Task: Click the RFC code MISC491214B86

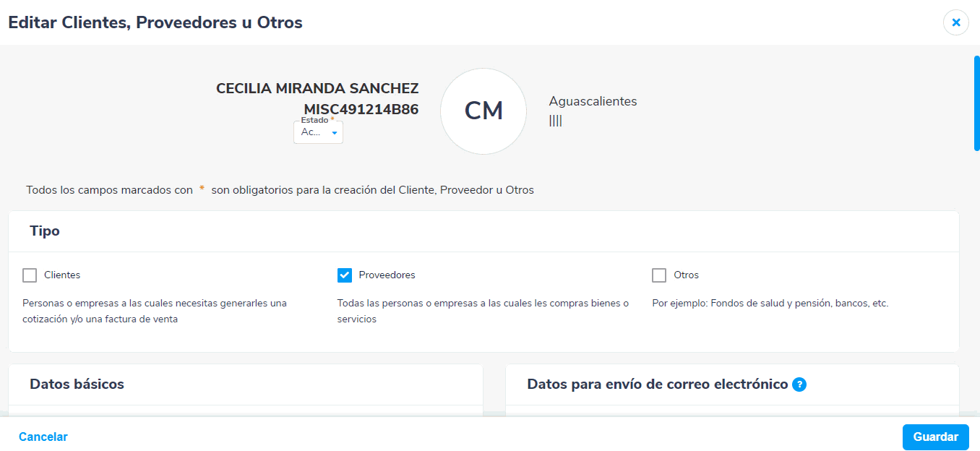Action: point(361,110)
